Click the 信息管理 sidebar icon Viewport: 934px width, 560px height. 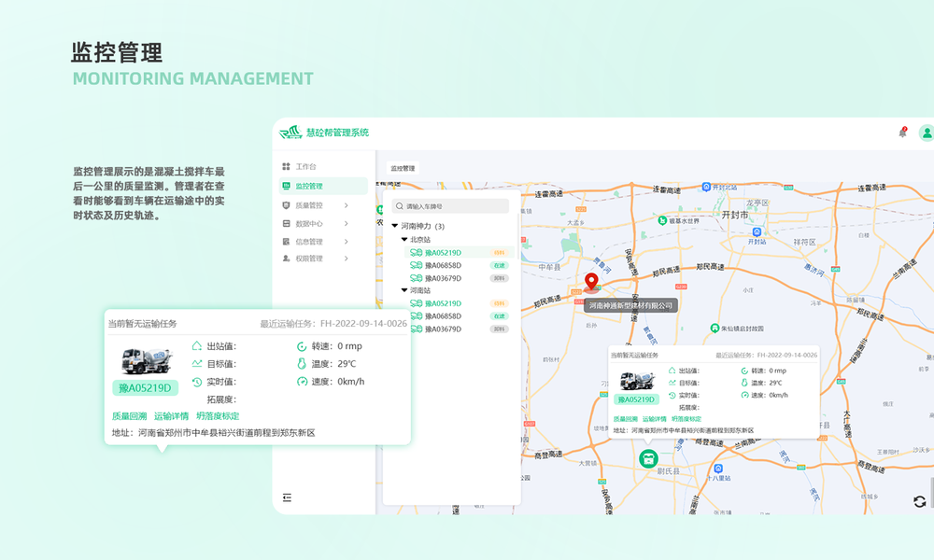[286, 242]
